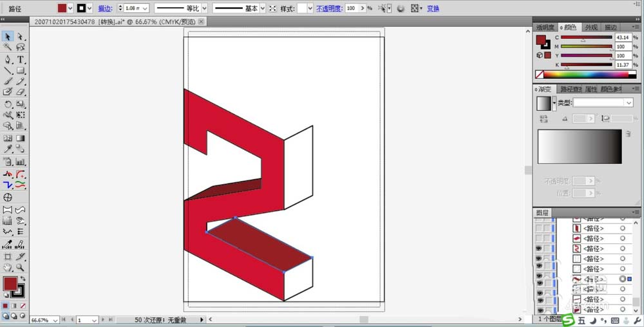The height and width of the screenshot is (327, 644).
Task: Open fill color dropdown in control bar
Action: point(70,8)
